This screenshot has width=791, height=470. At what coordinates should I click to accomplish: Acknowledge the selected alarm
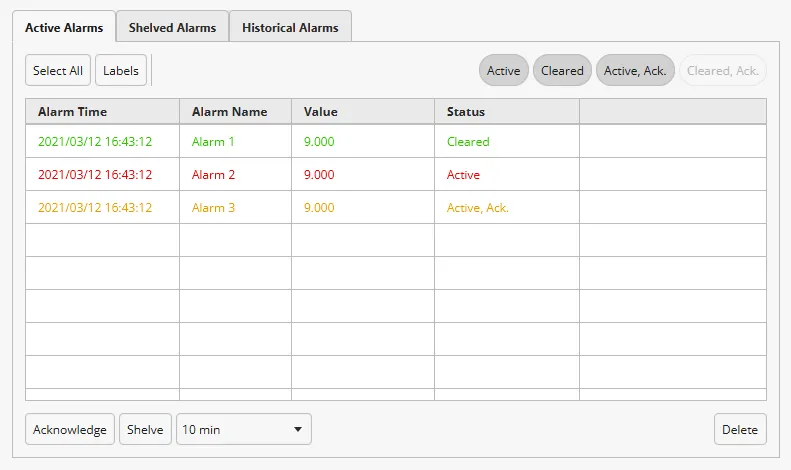[70, 429]
